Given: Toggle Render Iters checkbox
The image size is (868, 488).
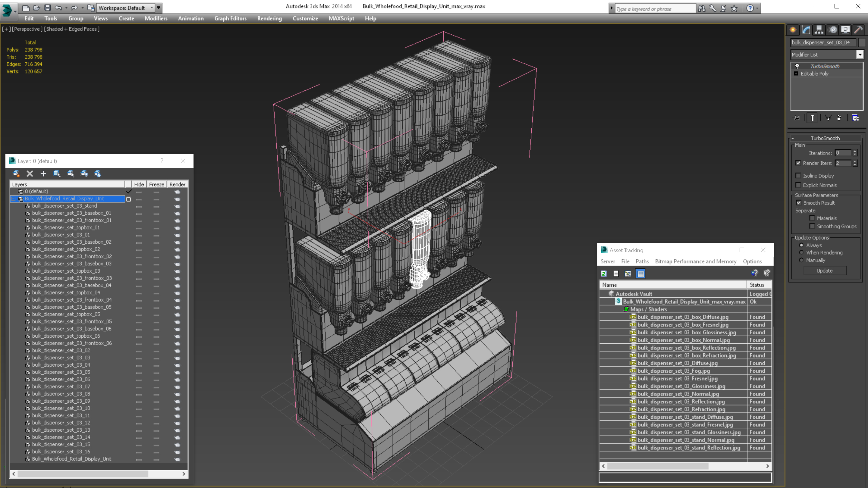Looking at the screenshot, I should 798,163.
